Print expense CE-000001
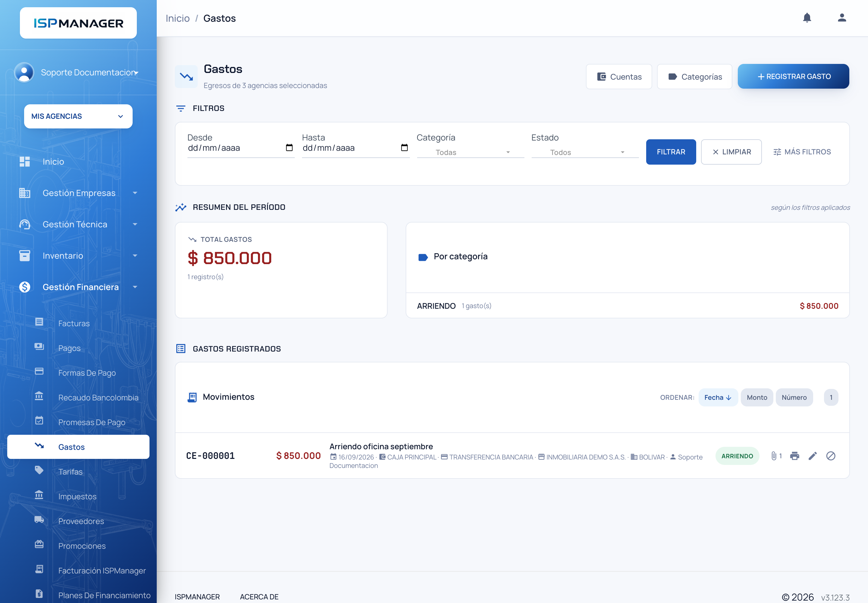This screenshot has height=603, width=868. (x=795, y=456)
